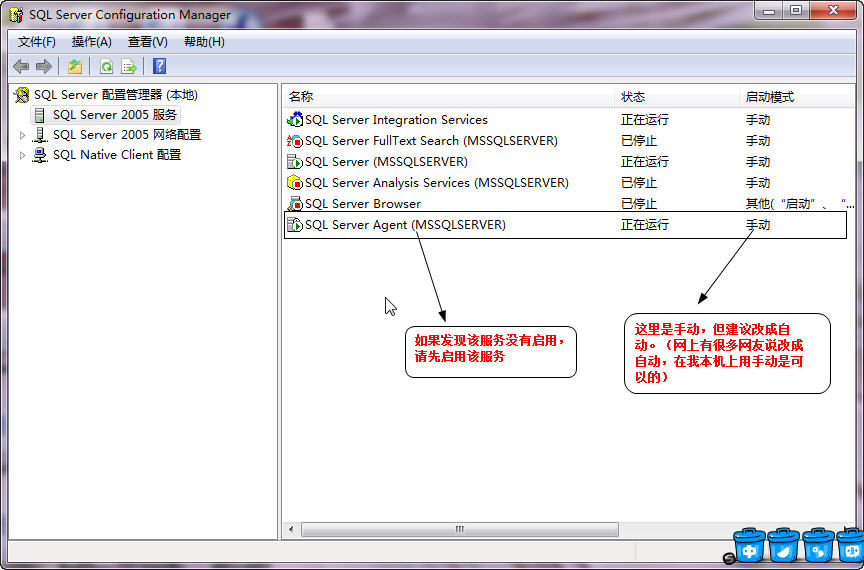This screenshot has width=864, height=570.
Task: Click the SQL Server Configuration Manager title icon
Action: coord(17,15)
